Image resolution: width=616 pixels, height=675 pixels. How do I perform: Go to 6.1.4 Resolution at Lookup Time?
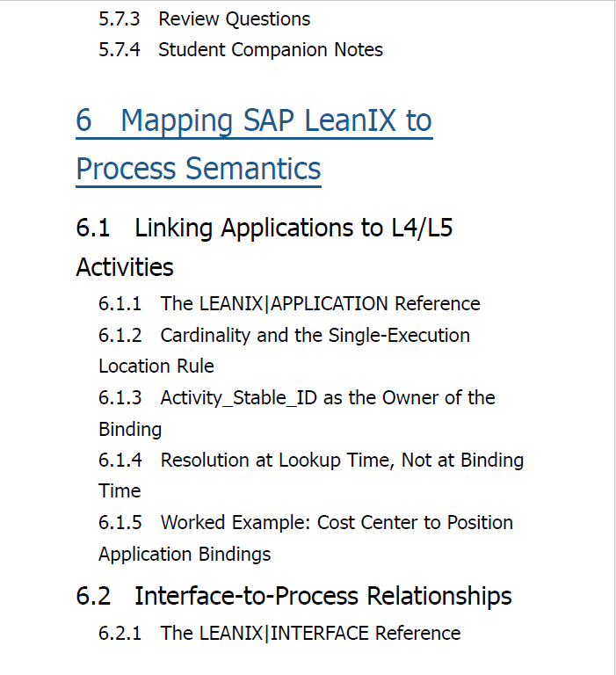click(x=311, y=461)
